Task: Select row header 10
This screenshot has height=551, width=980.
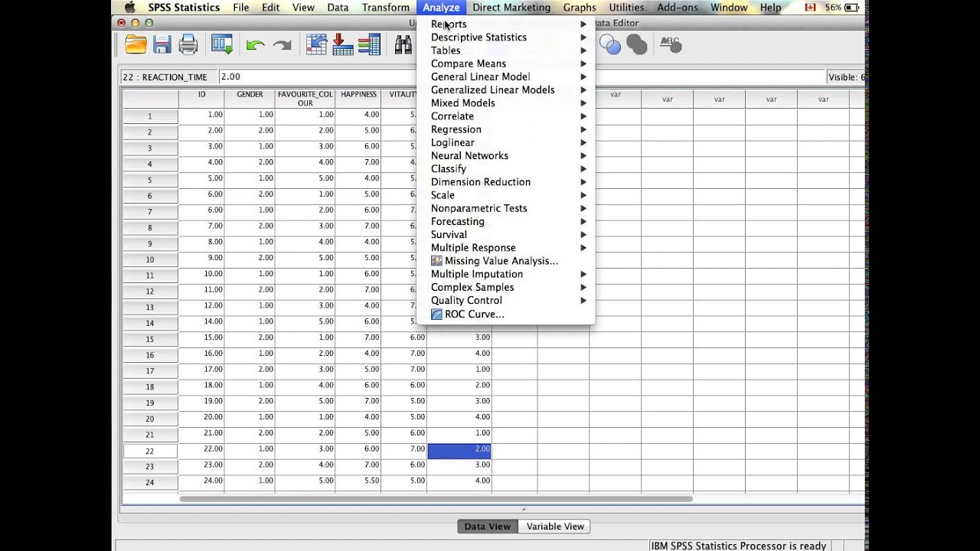Action: (150, 259)
